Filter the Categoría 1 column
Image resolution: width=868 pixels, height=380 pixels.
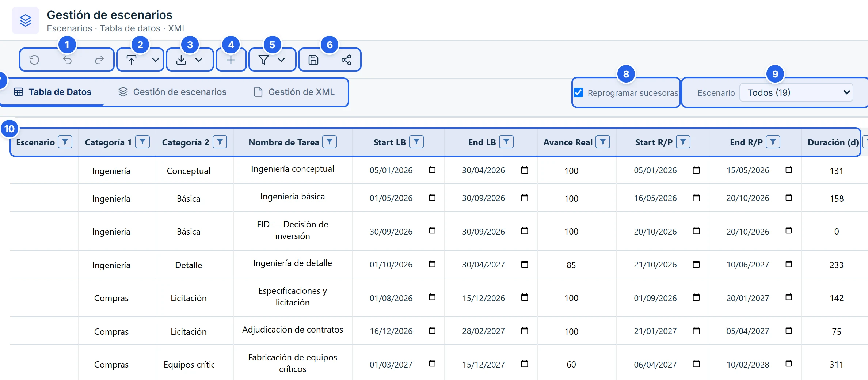point(142,142)
